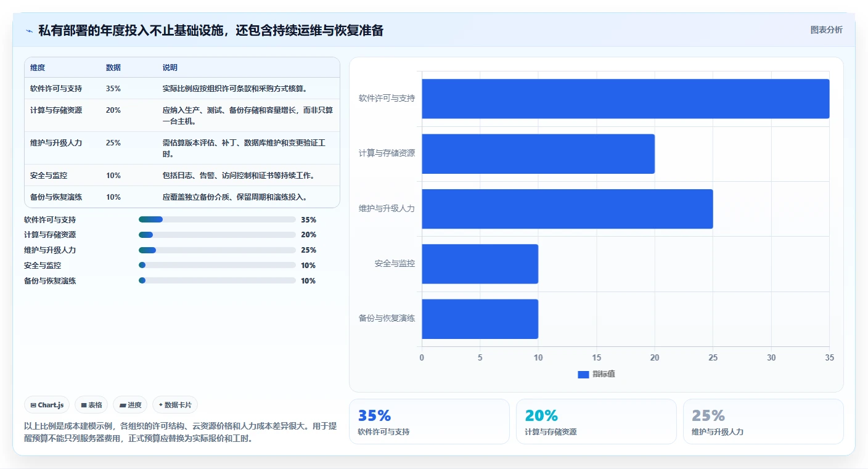
Task: Click the 25% label beside progress bar
Action: pos(308,250)
